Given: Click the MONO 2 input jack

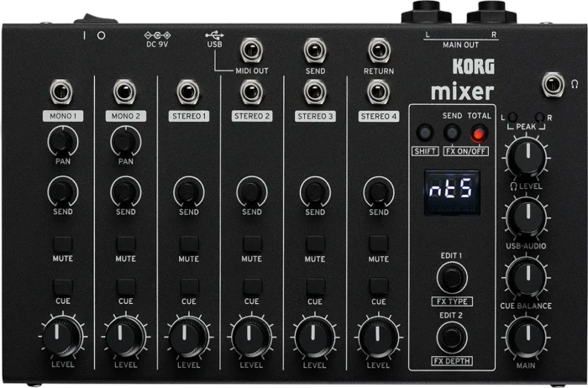Looking at the screenshot, I should 124,92.
